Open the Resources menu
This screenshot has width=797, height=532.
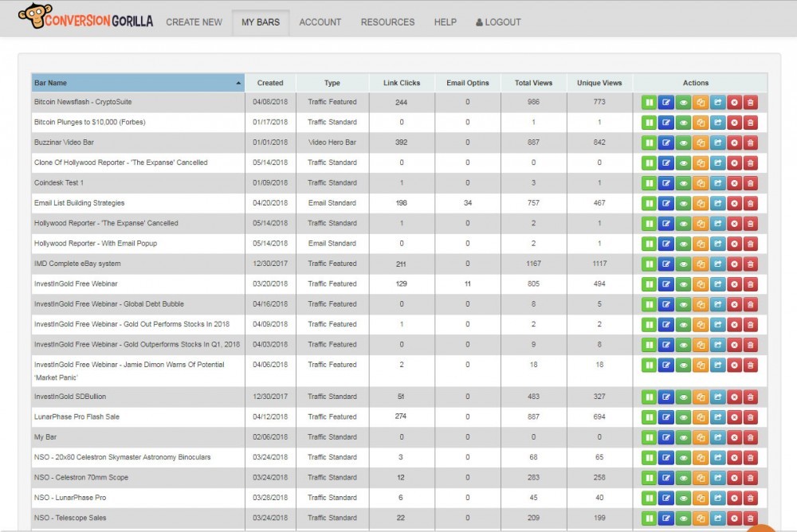coord(388,22)
